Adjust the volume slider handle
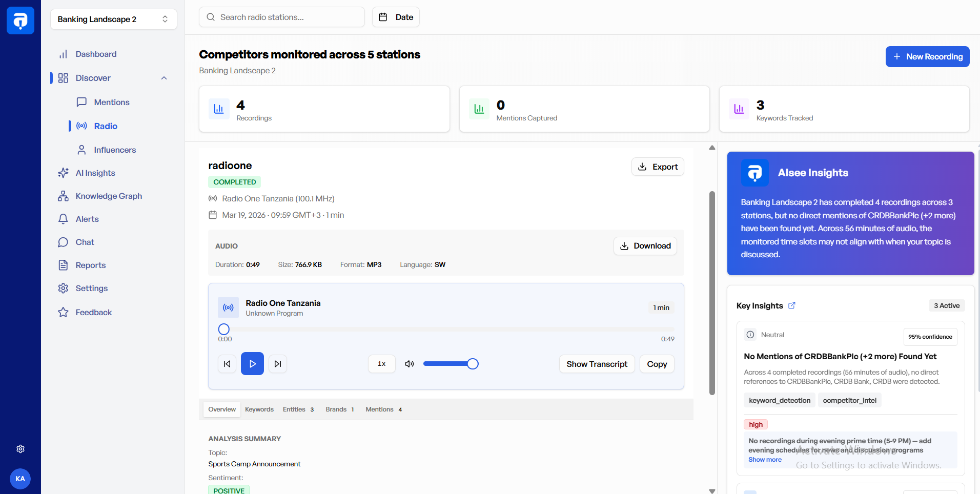The image size is (980, 494). click(473, 364)
